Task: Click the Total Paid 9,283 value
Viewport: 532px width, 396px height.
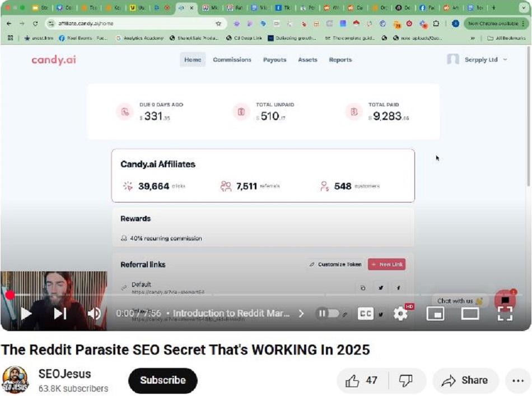Action: pyautogui.click(x=389, y=116)
